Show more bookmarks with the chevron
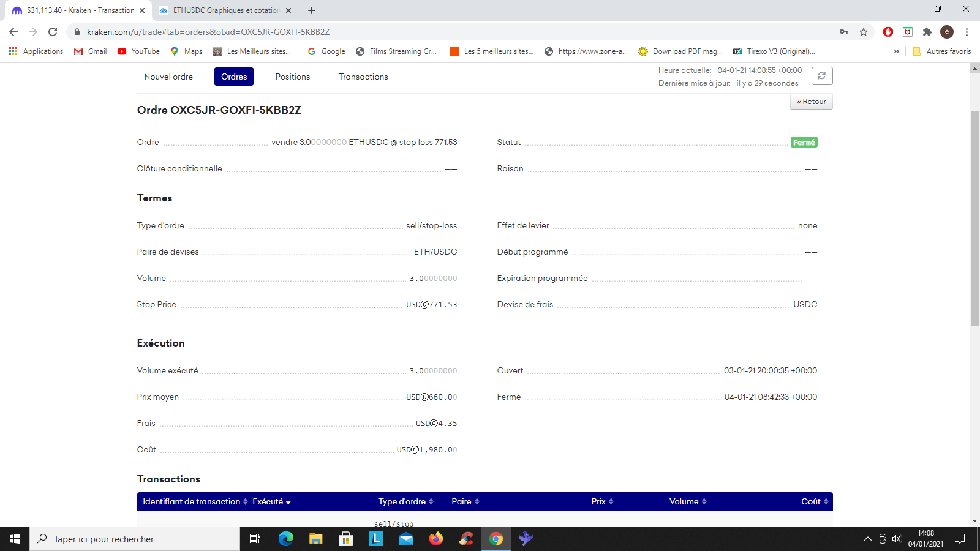This screenshot has height=551, width=980. coord(897,51)
